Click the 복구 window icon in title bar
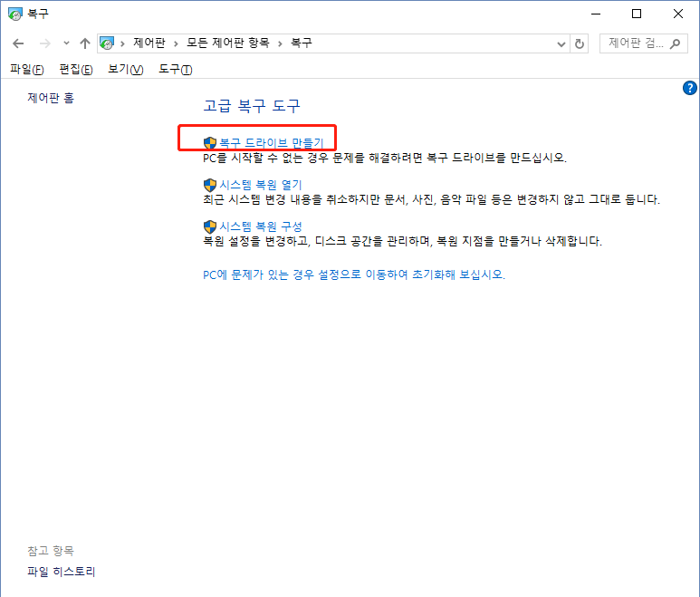 (14, 14)
